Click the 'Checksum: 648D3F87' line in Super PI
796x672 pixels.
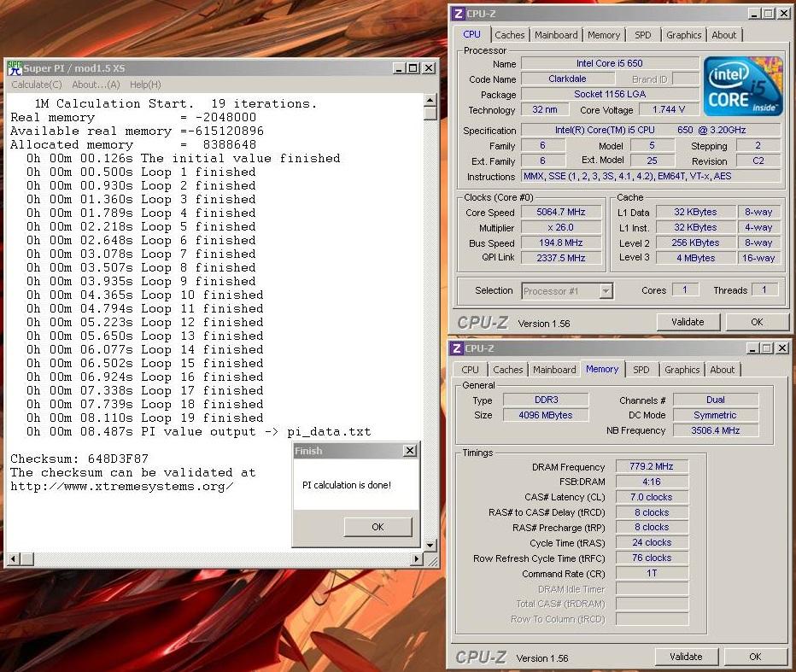tap(79, 459)
